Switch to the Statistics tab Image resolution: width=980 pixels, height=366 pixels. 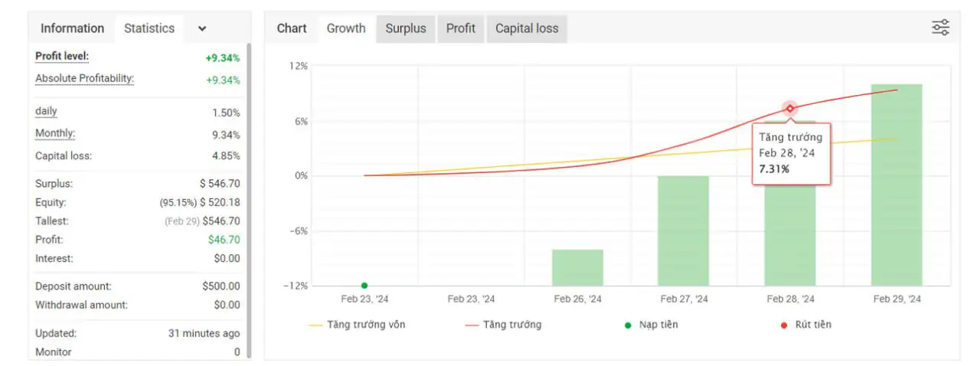pos(149,28)
